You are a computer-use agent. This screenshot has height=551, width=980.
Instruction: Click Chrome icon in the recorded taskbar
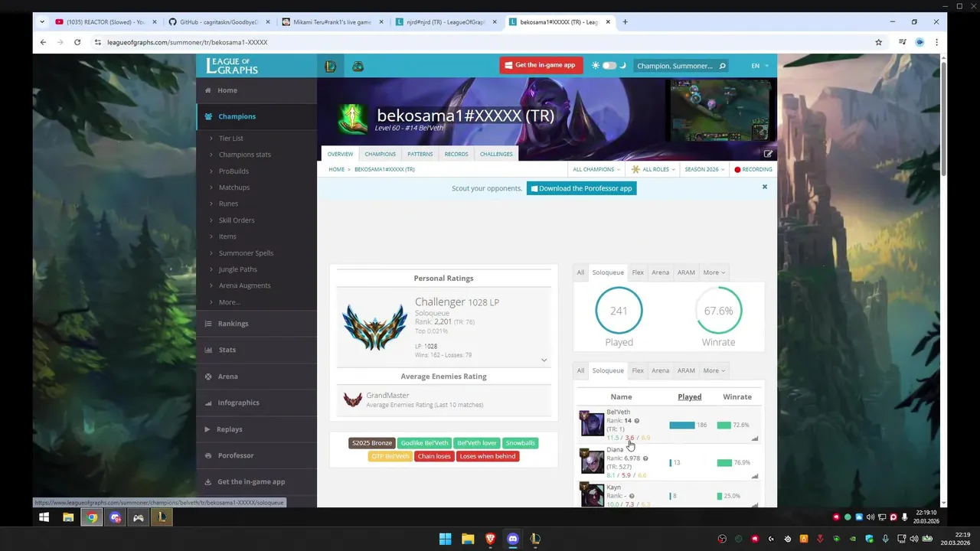(x=92, y=517)
